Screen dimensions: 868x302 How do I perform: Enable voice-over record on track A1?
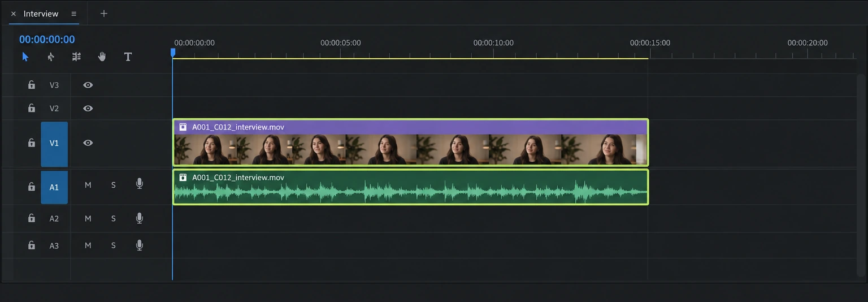click(140, 184)
